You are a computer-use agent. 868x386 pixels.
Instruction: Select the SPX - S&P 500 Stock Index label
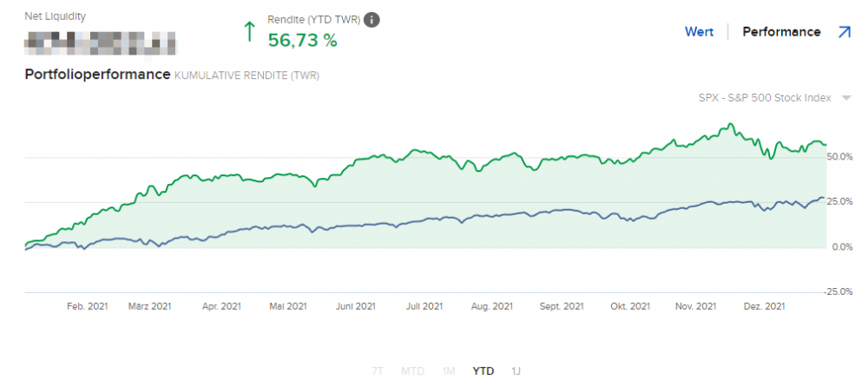pos(765,98)
